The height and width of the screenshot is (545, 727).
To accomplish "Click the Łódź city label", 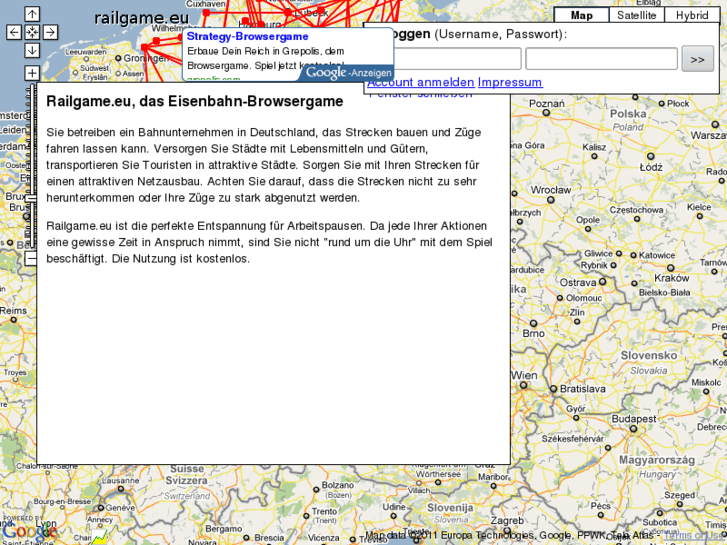I will (651, 167).
